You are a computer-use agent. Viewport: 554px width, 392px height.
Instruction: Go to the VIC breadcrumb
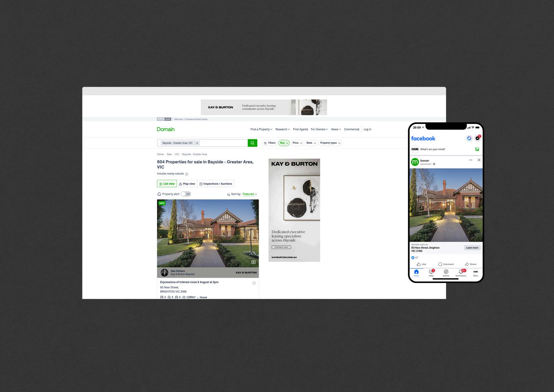pos(177,154)
